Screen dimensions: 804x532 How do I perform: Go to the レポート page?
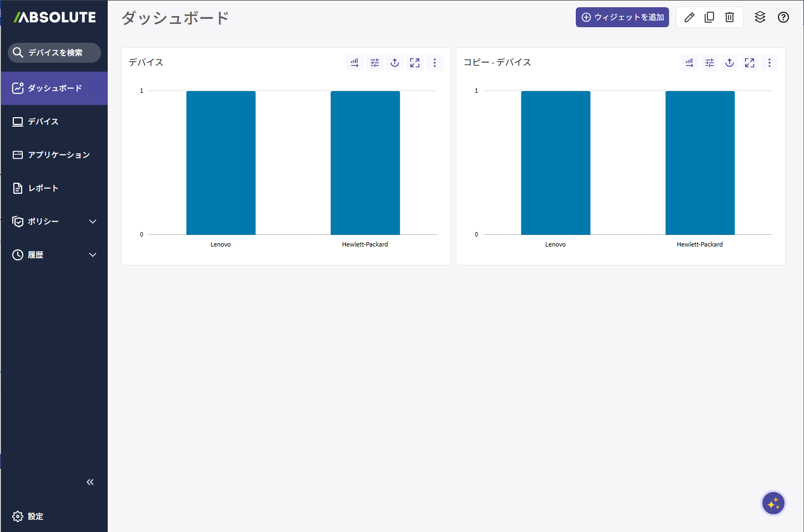pyautogui.click(x=43, y=188)
